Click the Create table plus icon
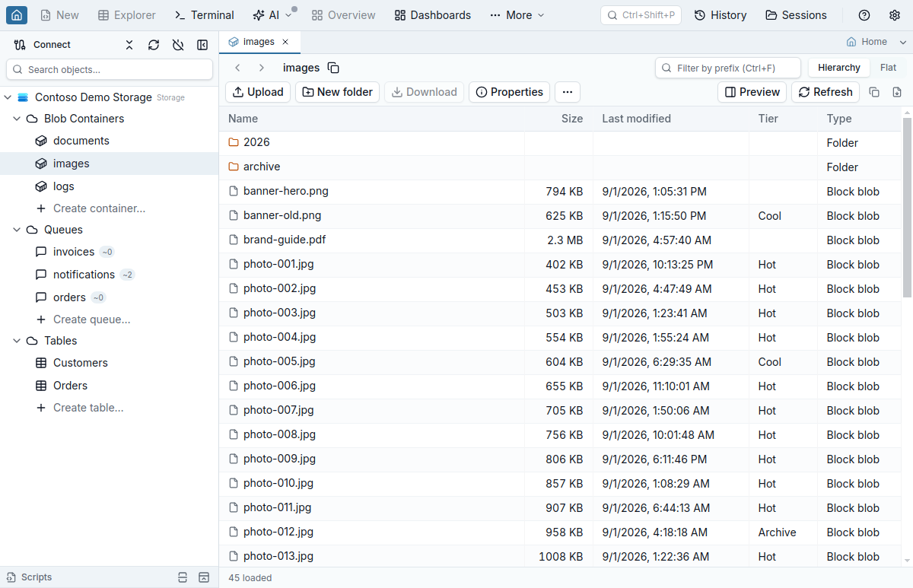The height and width of the screenshot is (588, 913). pyautogui.click(x=41, y=408)
